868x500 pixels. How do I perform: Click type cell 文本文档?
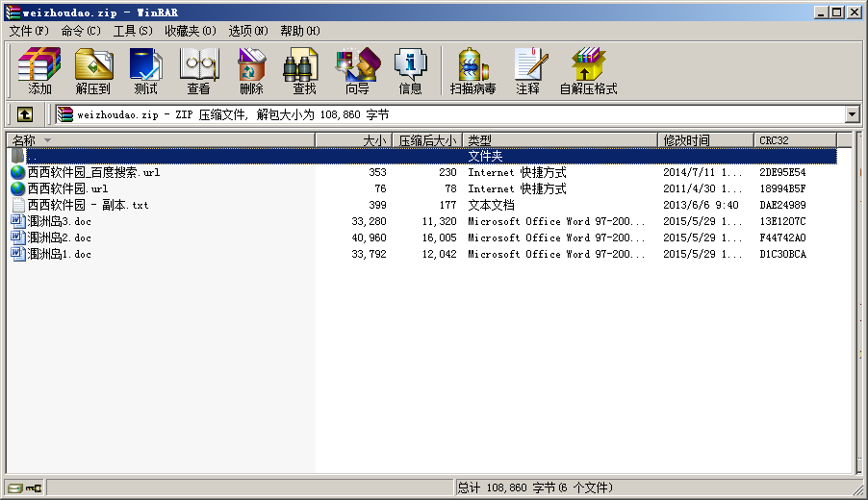tap(491, 205)
